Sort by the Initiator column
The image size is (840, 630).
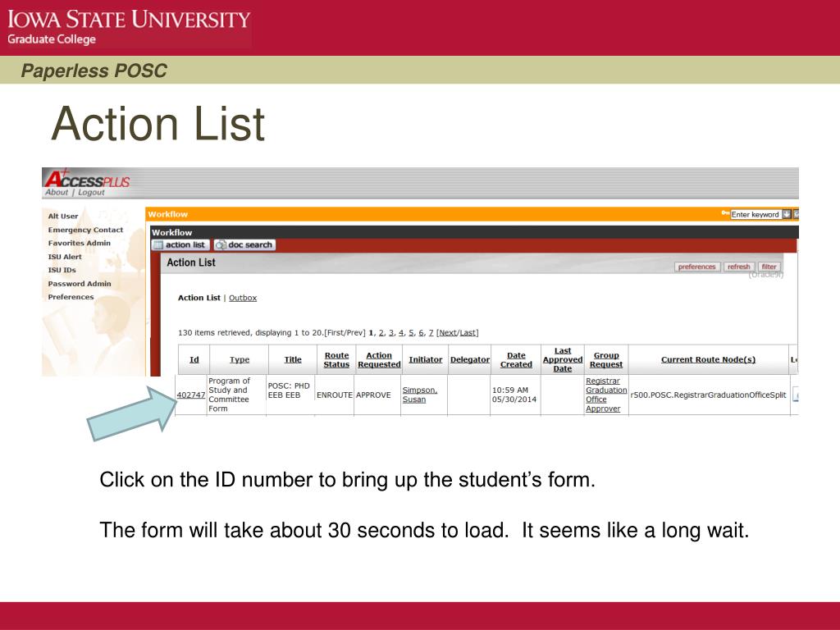click(426, 359)
